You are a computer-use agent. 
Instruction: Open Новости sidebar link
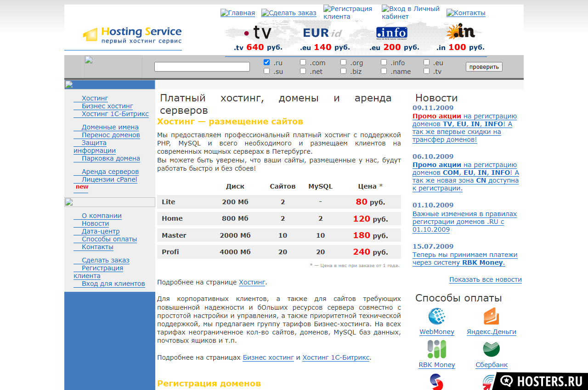[96, 223]
